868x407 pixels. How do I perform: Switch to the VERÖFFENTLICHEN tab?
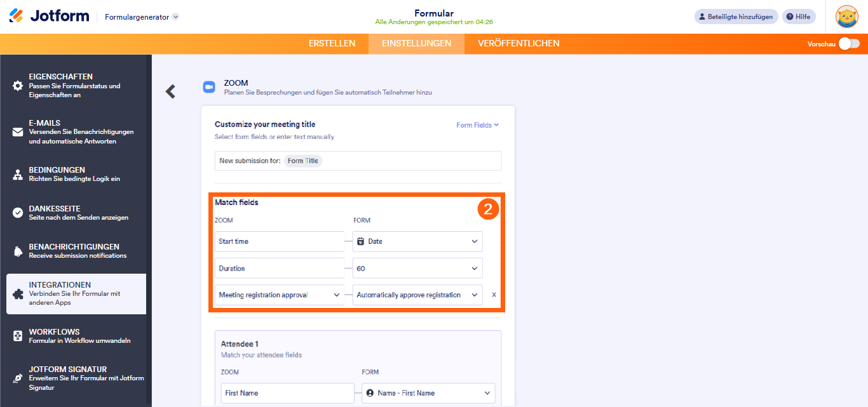[519, 44]
